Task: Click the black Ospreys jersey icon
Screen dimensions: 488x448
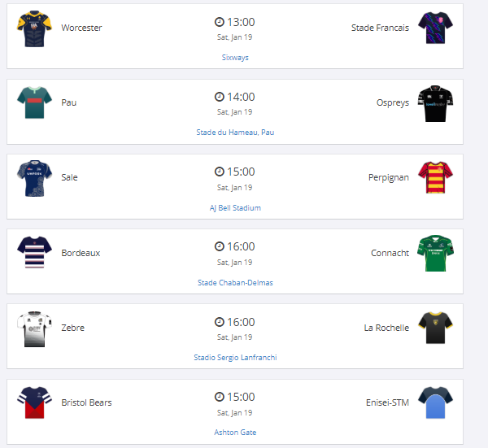Action: (x=435, y=103)
